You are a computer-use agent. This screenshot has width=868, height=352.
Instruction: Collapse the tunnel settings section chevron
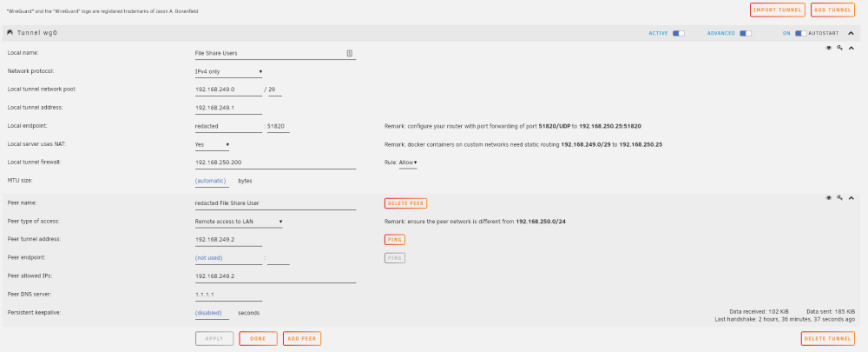pos(852,48)
